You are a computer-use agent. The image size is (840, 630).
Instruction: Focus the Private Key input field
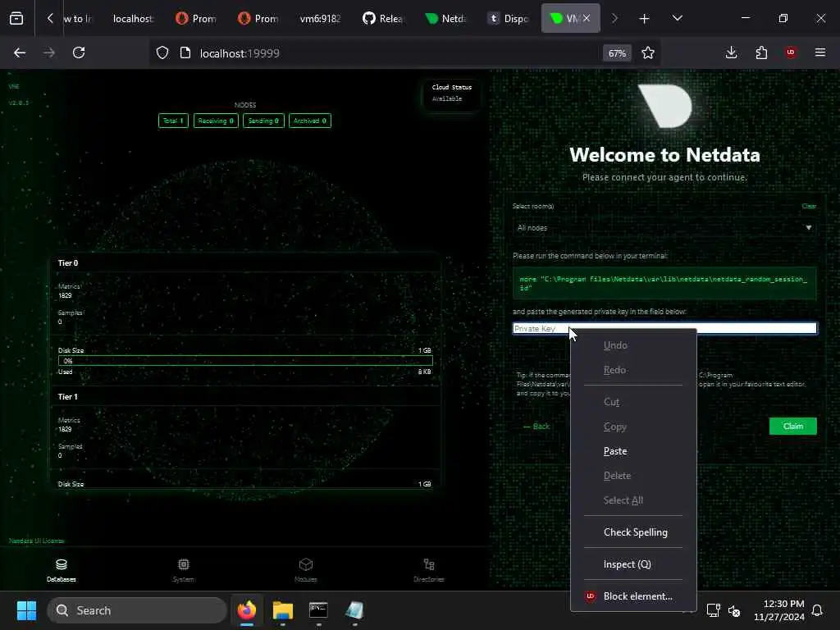[x=664, y=328]
